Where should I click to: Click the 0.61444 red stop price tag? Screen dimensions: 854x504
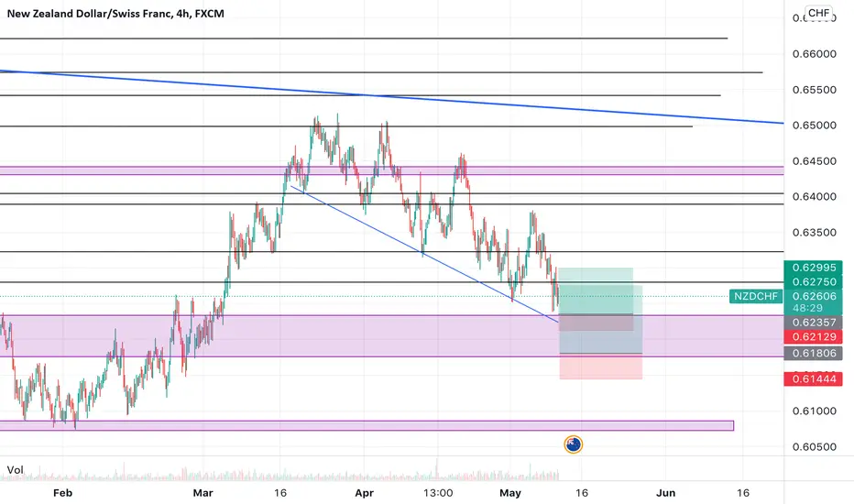tap(814, 378)
